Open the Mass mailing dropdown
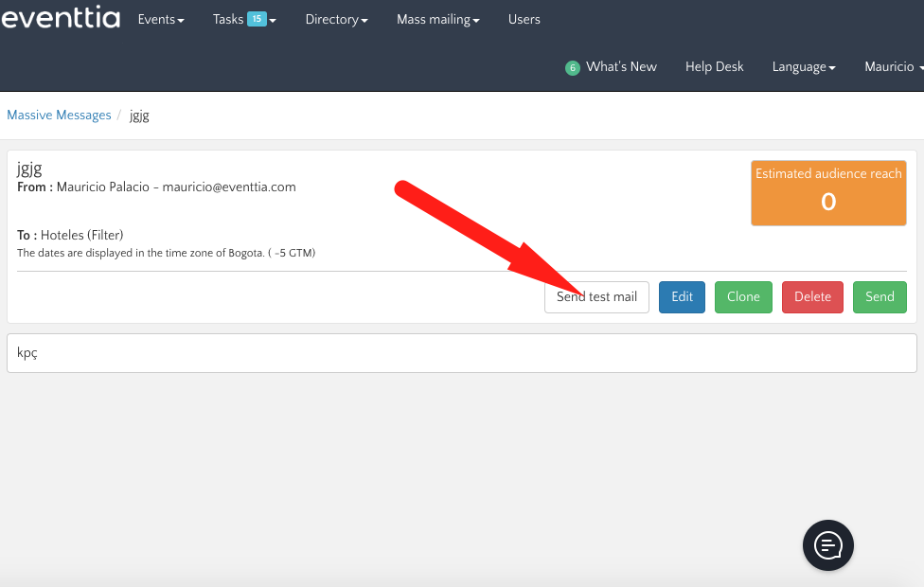This screenshot has width=924, height=587. coord(437,20)
